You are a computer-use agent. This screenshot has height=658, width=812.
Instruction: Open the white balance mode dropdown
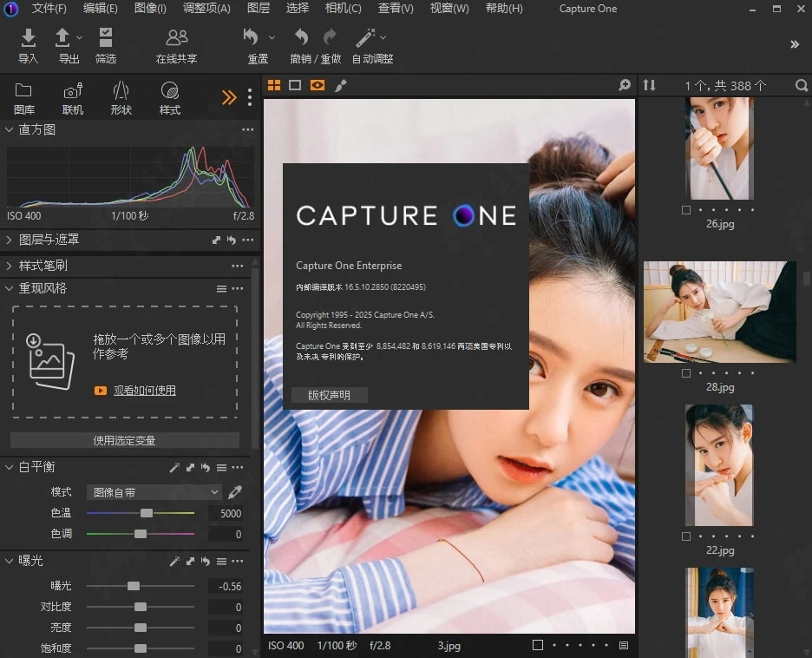pos(154,492)
